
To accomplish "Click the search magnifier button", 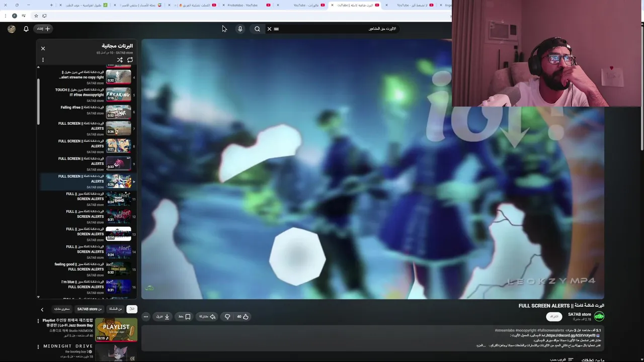I will pyautogui.click(x=257, y=29).
